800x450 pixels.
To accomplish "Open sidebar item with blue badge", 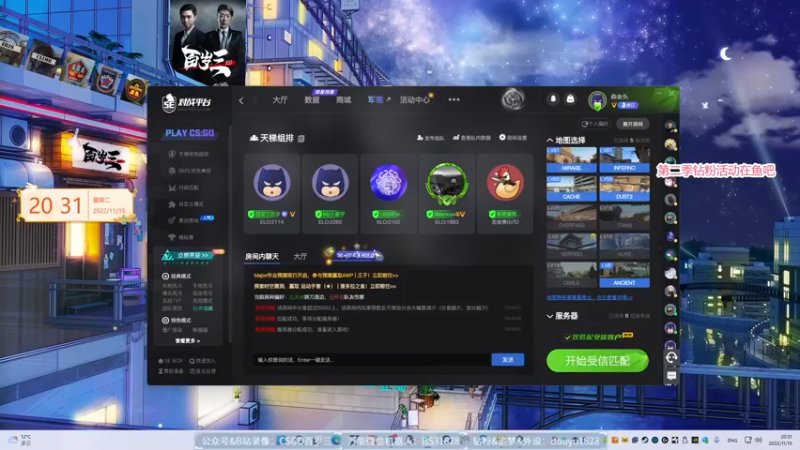I will click(191, 220).
